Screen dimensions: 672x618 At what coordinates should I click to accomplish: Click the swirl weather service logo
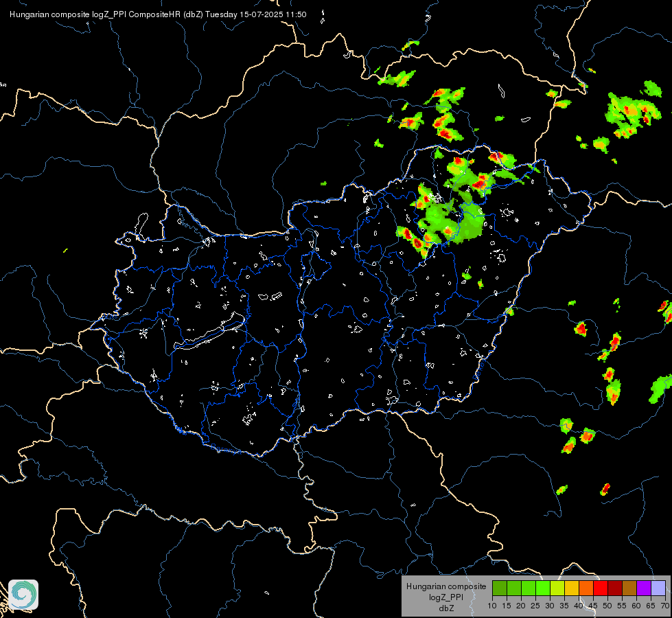click(x=23, y=595)
